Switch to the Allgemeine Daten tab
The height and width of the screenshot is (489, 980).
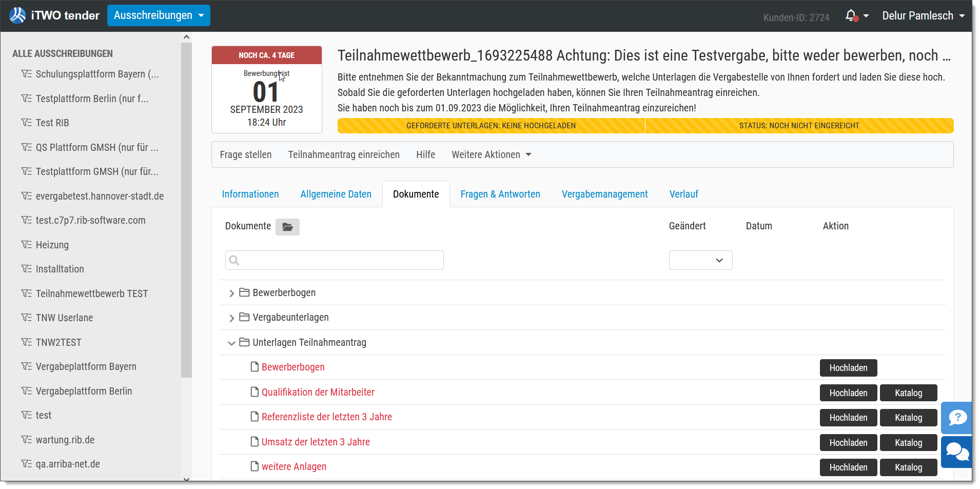pyautogui.click(x=336, y=194)
